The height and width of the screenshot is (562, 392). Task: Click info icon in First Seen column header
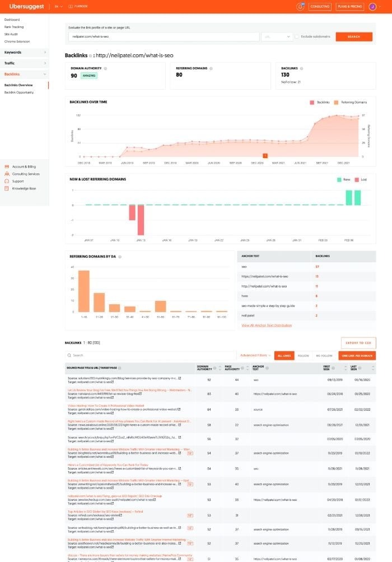point(333,368)
